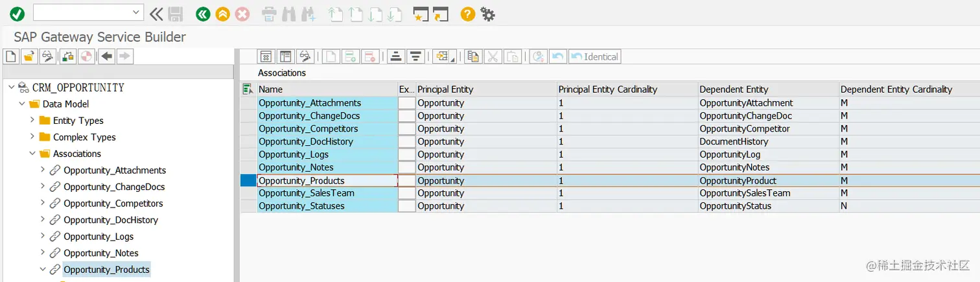Expand Opportunity_Attachments in the tree

click(43, 170)
